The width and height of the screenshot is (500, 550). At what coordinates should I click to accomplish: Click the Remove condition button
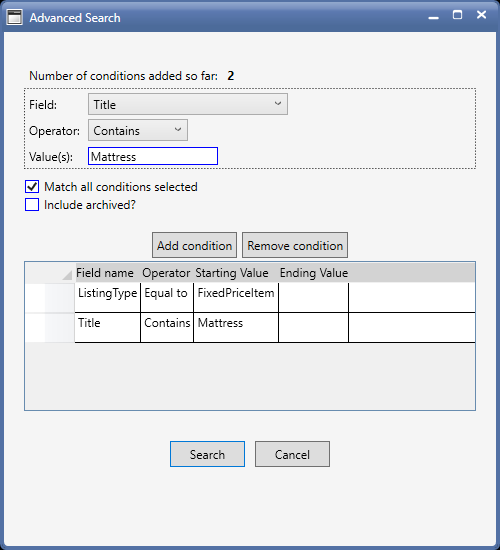pos(295,245)
